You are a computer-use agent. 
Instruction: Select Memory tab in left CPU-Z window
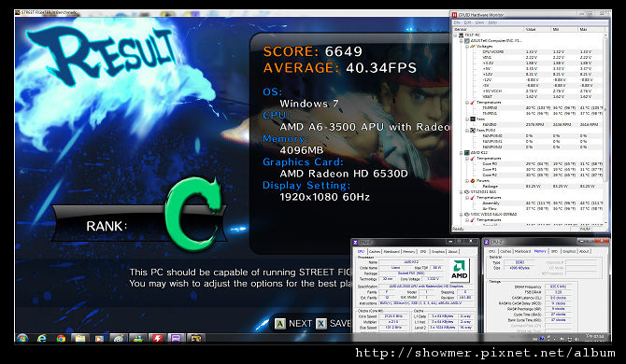409,252
